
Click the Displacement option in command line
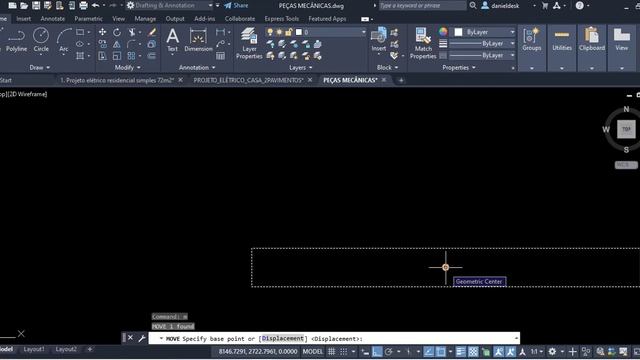(x=283, y=338)
